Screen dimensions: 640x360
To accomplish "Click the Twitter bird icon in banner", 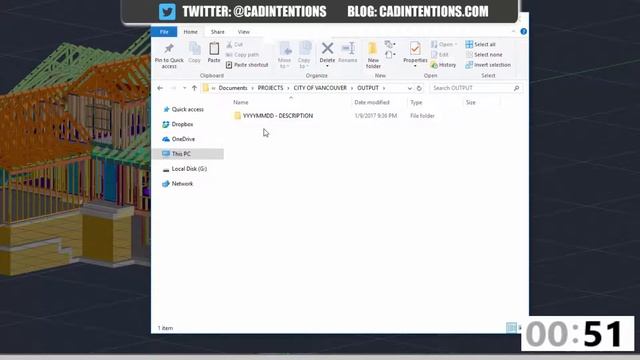I will (167, 11).
